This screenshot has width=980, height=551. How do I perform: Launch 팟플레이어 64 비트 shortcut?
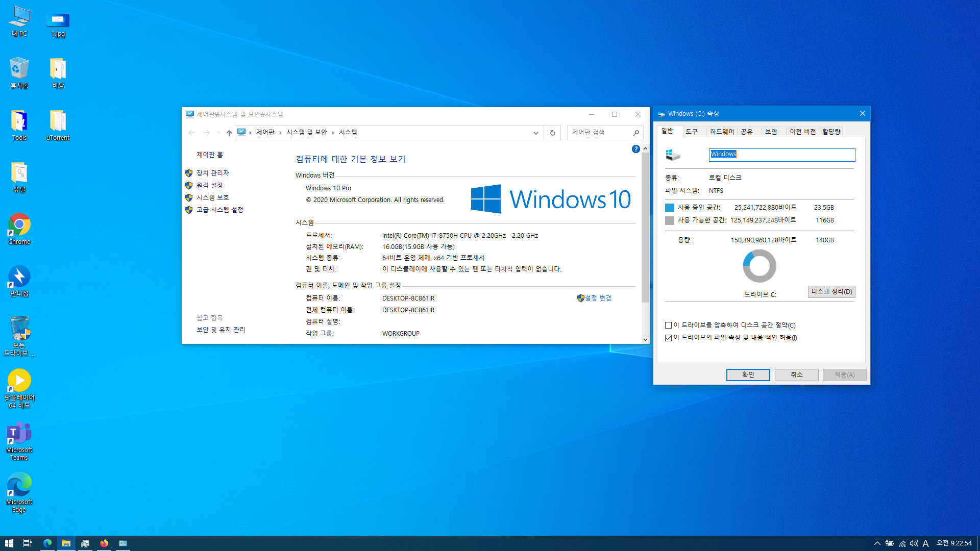pyautogui.click(x=19, y=389)
